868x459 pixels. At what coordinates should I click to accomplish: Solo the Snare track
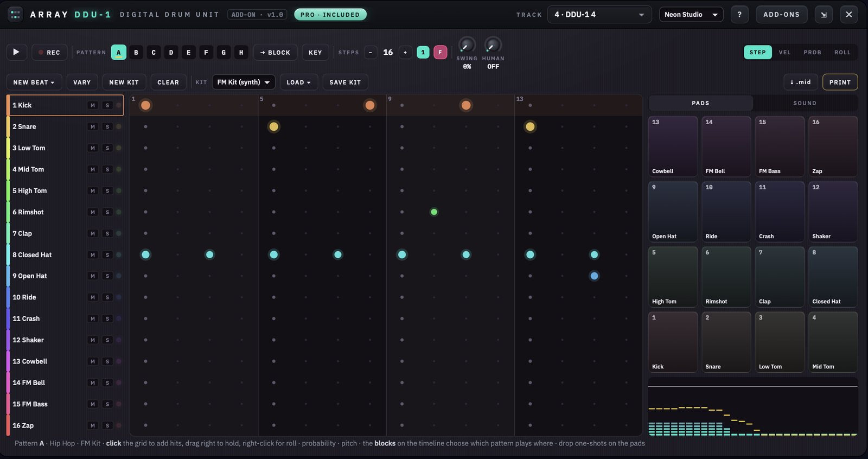pyautogui.click(x=107, y=126)
